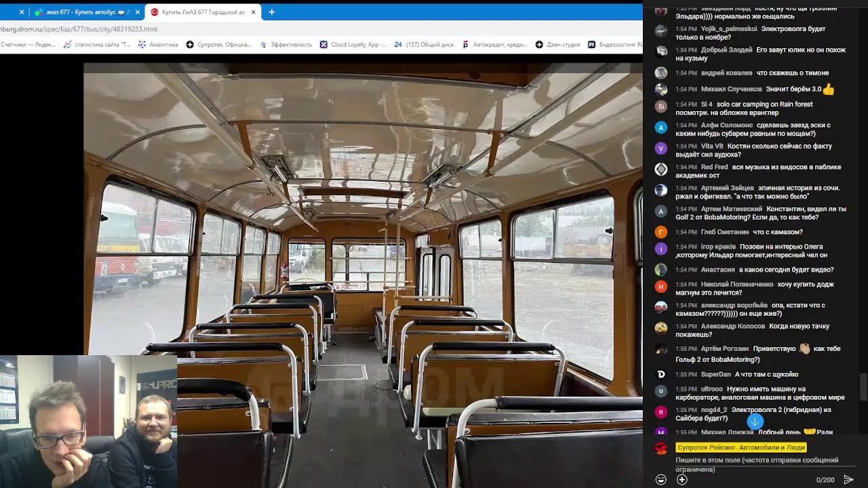
Task: Send the chat message arrow
Action: [848, 479]
